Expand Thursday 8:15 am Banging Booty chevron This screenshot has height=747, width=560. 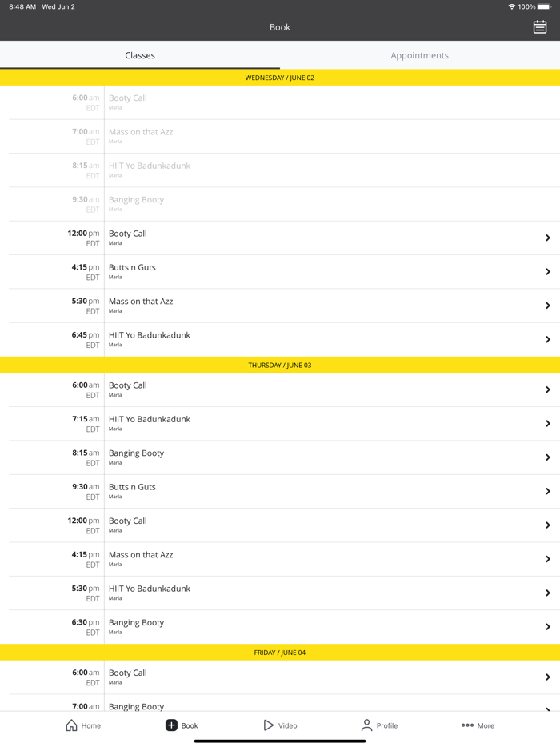[548, 457]
